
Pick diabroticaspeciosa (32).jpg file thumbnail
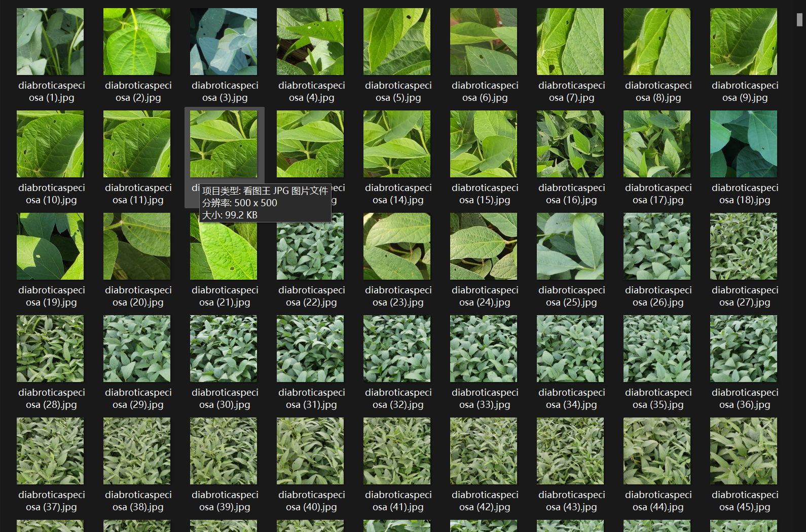click(x=397, y=349)
